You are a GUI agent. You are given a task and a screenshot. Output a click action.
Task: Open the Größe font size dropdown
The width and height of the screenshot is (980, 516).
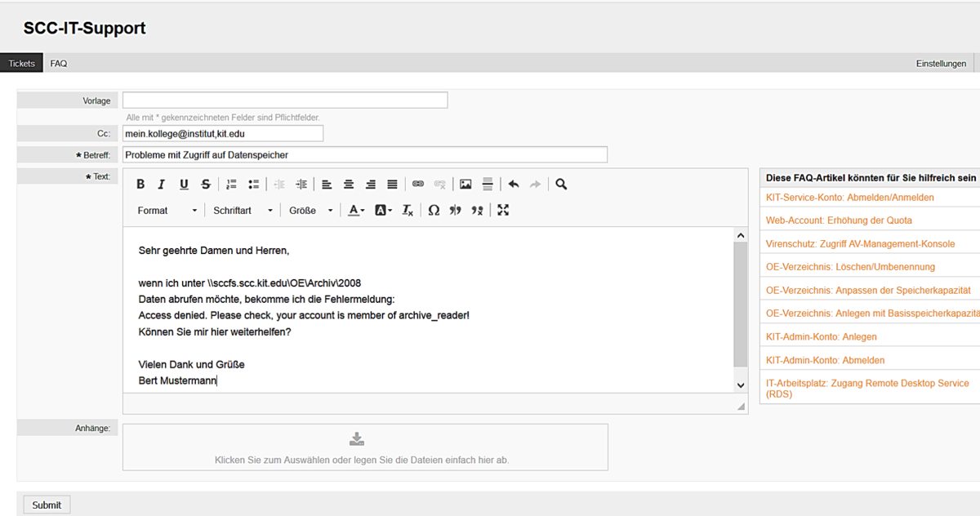pyautogui.click(x=310, y=211)
